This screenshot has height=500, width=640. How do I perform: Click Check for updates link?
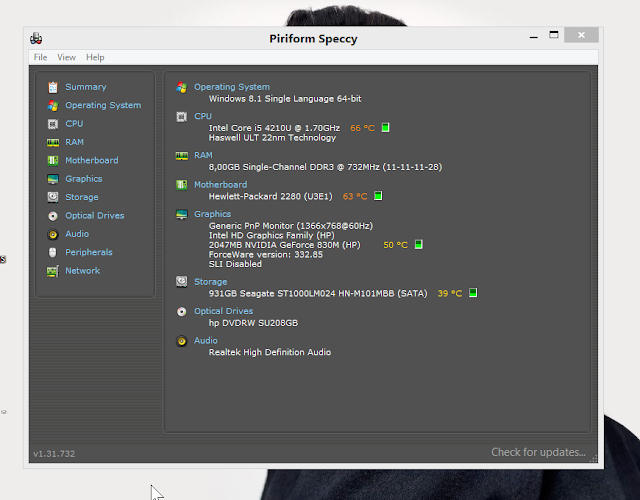click(538, 452)
